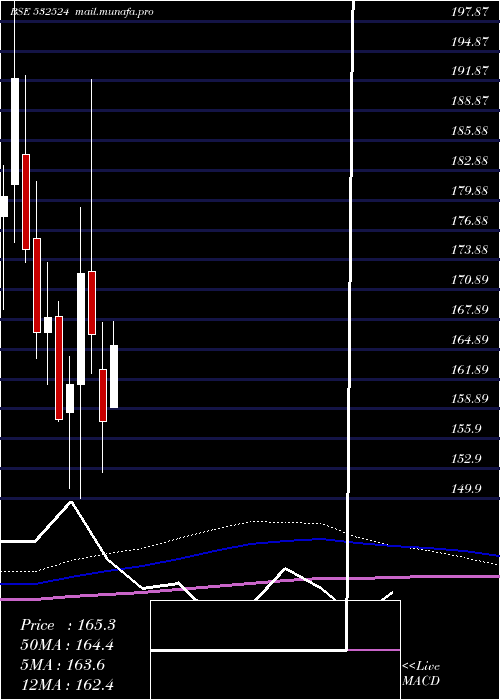Viewport: 500px width, 700px height.
Task: Click the 155.9 price axis label
Action: 467,429
